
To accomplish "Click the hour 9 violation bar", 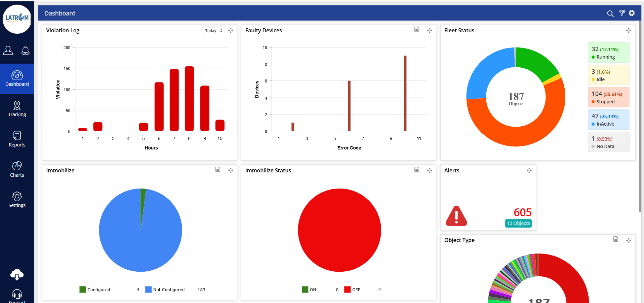I will coord(205,108).
